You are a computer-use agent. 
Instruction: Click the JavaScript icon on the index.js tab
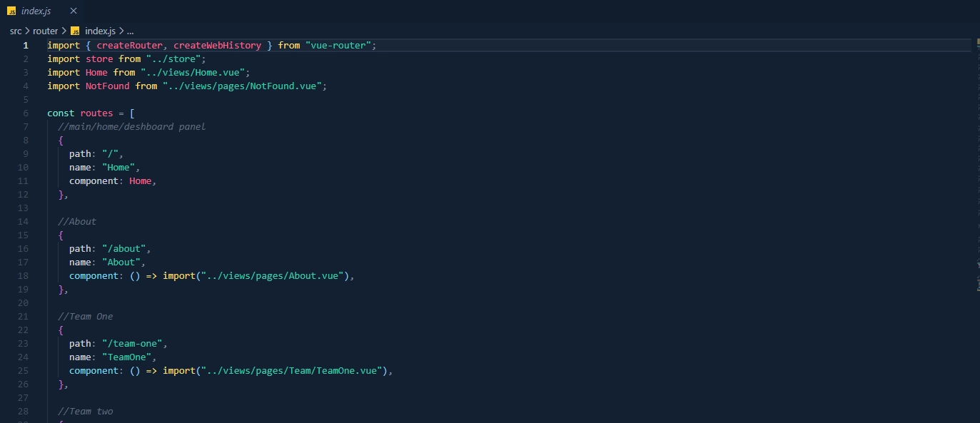tap(10, 11)
